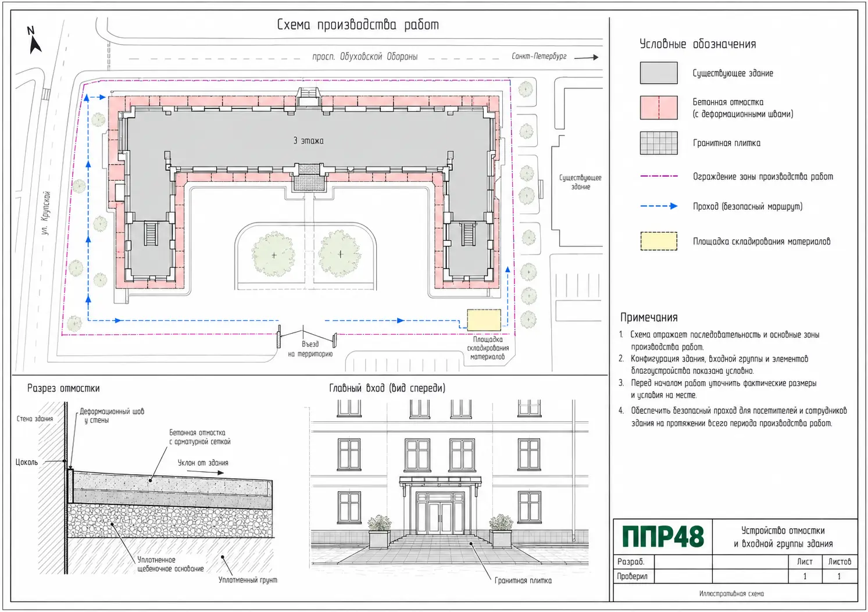Click the left tree in the courtyard
The height and width of the screenshot is (612, 868).
(x=274, y=255)
